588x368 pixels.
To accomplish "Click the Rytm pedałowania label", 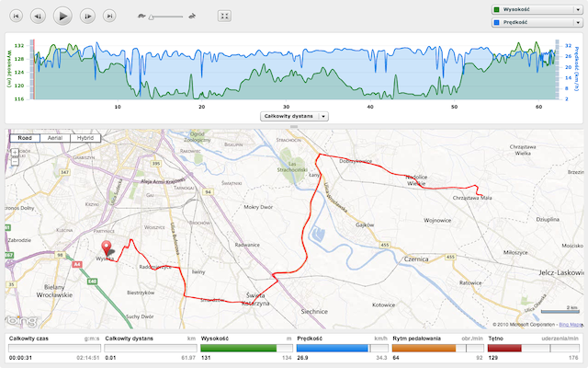I will (416, 339).
